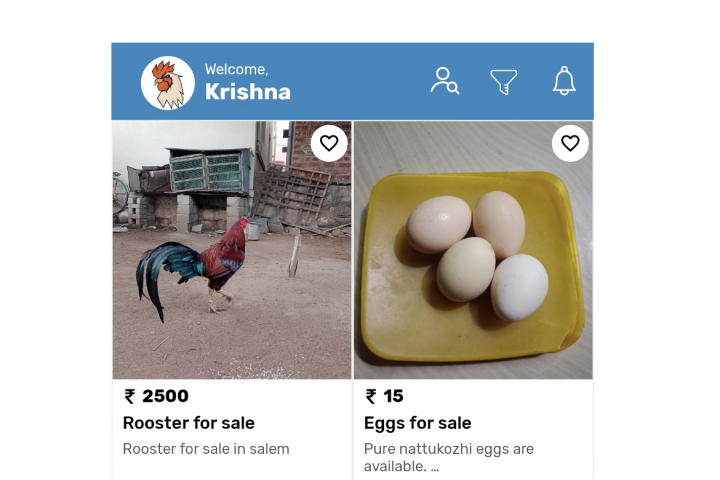The image size is (720, 480).
Task: Click the rupee symbol beside 2500
Action: pos(129,397)
